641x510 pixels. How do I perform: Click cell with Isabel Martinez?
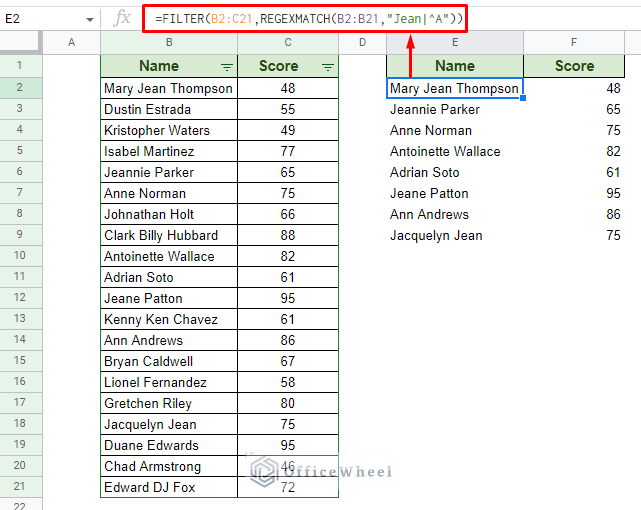(x=169, y=152)
